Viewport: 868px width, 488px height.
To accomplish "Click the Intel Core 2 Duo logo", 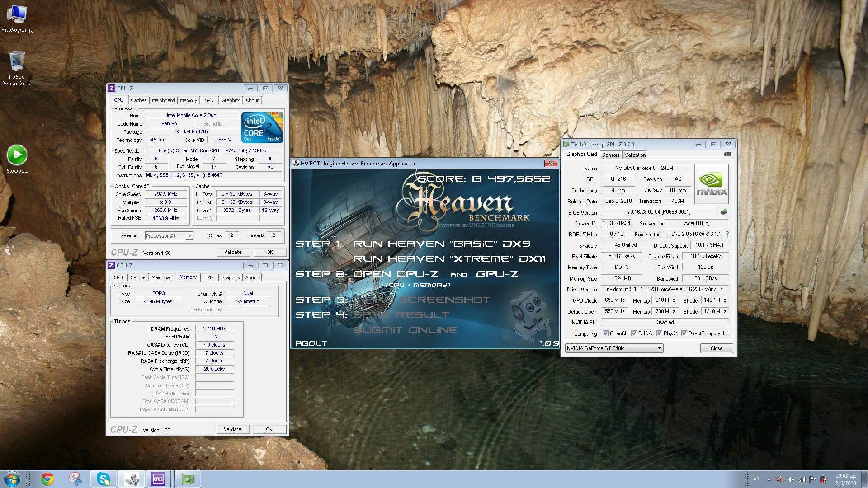I will tap(262, 127).
